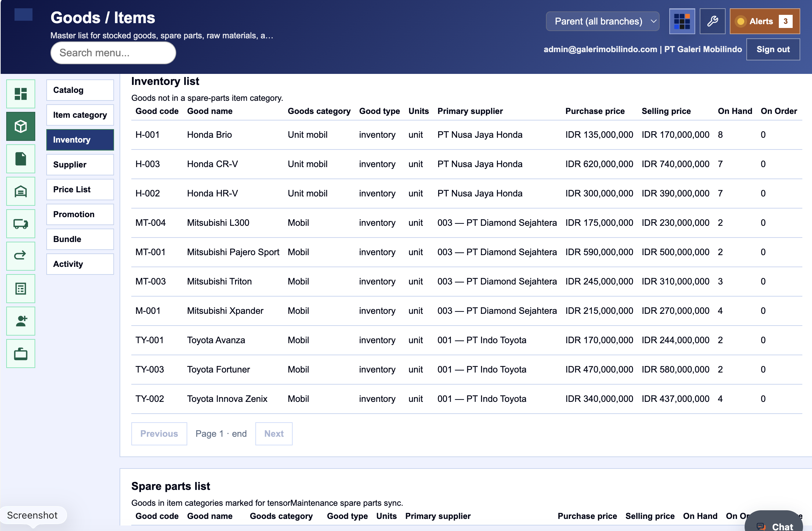Open the apps grid icon

(x=682, y=21)
